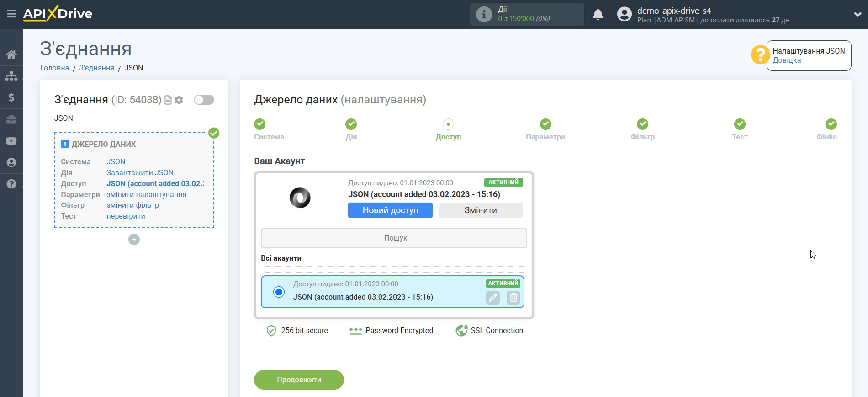Open JSON account access link
Screen dimensions: 868x397
155,183
